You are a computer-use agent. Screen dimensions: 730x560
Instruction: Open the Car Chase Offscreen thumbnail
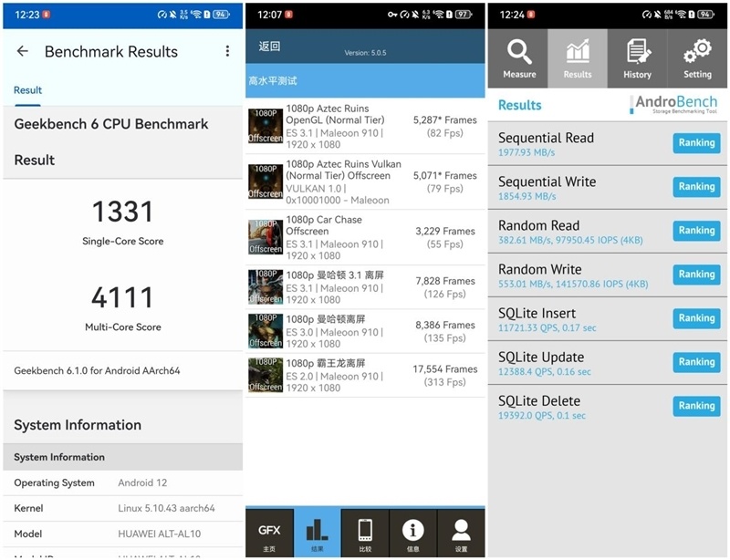(x=266, y=237)
